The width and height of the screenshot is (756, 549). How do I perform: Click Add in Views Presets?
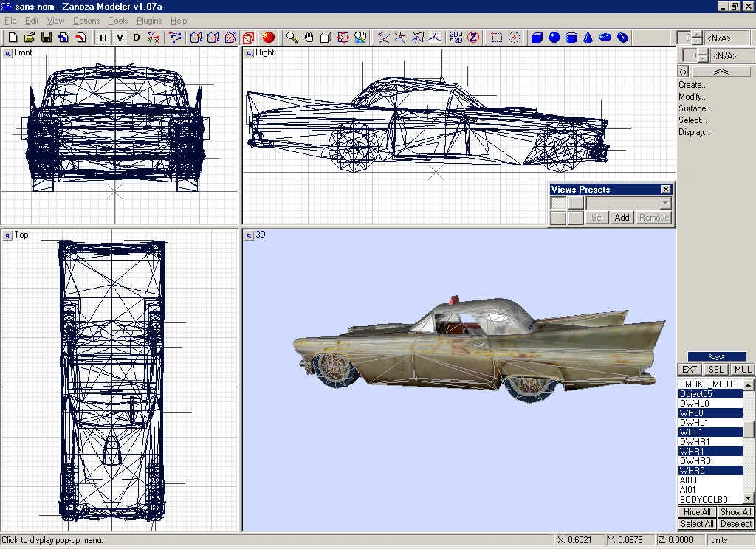tap(622, 218)
